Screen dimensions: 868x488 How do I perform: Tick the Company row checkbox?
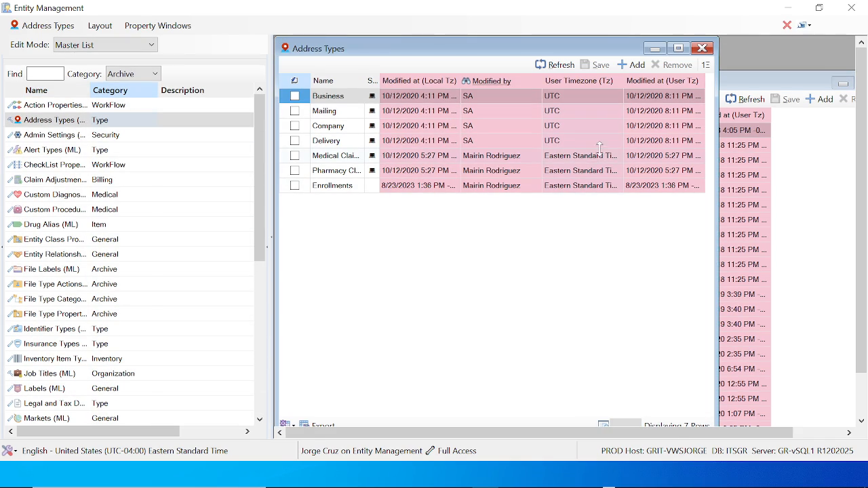tap(295, 126)
